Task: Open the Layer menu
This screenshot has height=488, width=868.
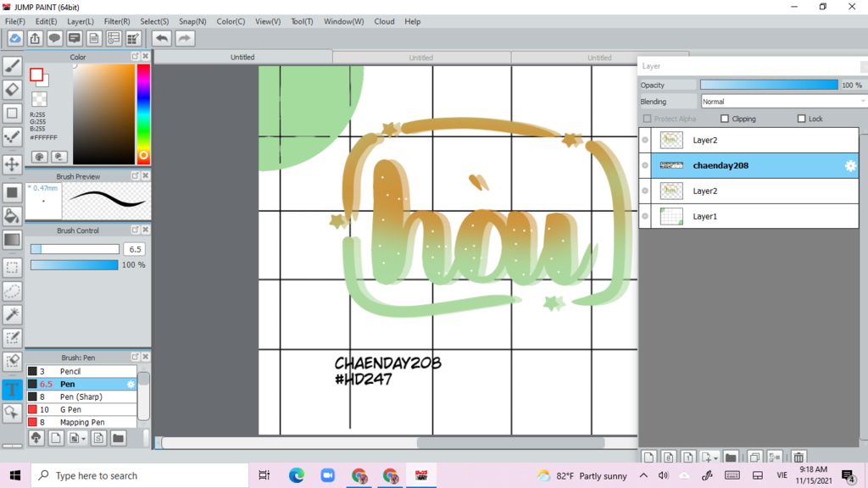Action: click(81, 21)
